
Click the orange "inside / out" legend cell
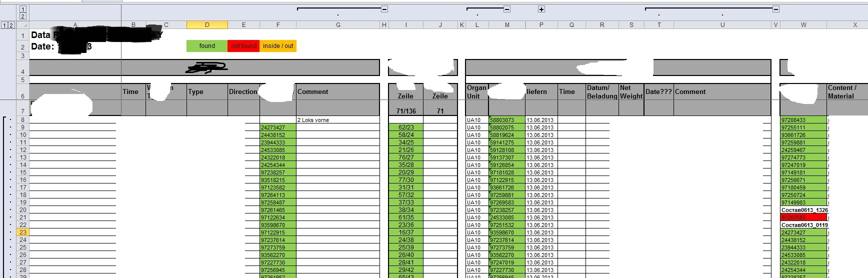[x=278, y=46]
